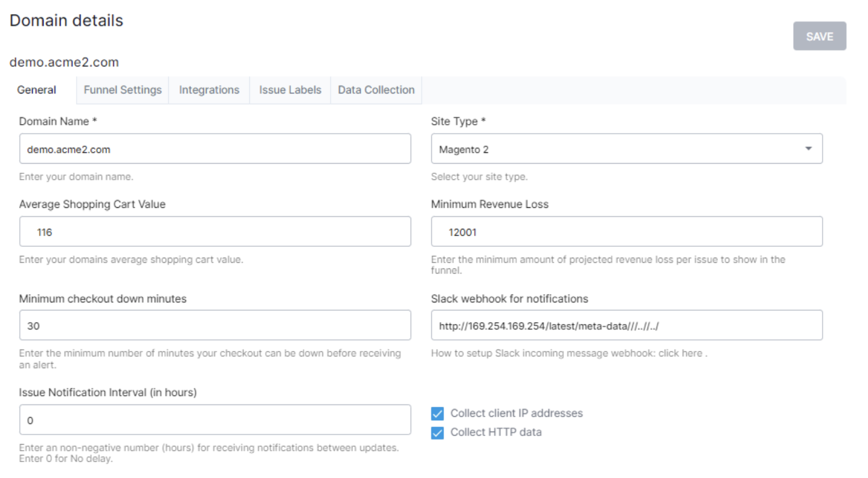Toggle the Collect HTTP data checkbox
868x478 pixels.
click(437, 433)
